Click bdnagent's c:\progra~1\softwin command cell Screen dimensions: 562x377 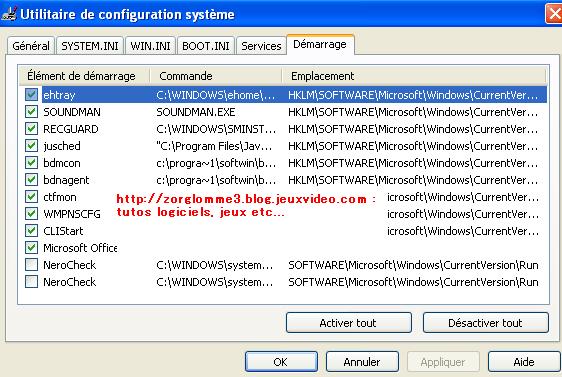(216, 180)
